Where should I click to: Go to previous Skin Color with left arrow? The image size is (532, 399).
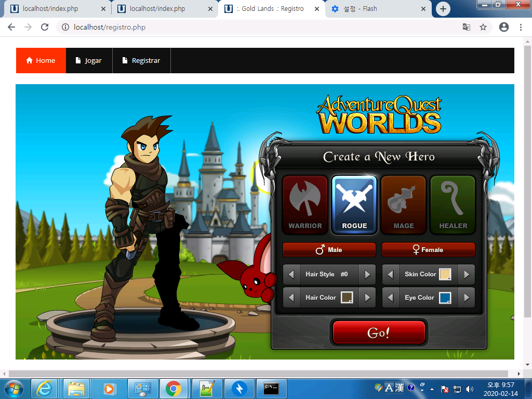391,274
